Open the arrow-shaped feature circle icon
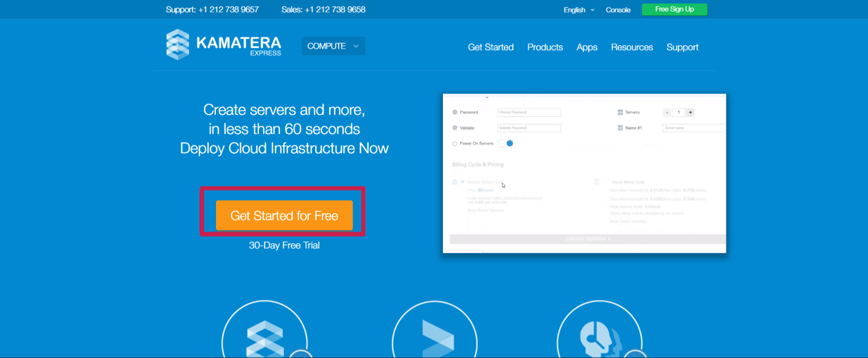This screenshot has width=868, height=358. tap(434, 329)
